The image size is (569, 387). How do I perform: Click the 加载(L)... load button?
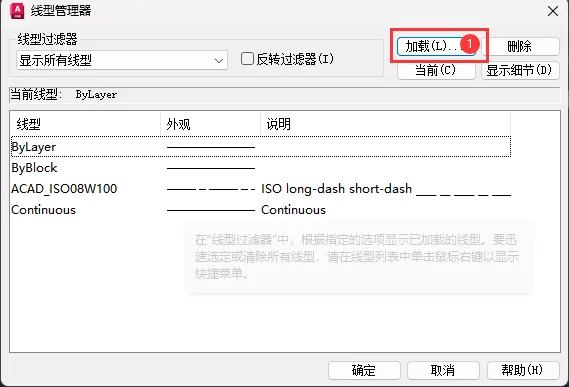436,46
